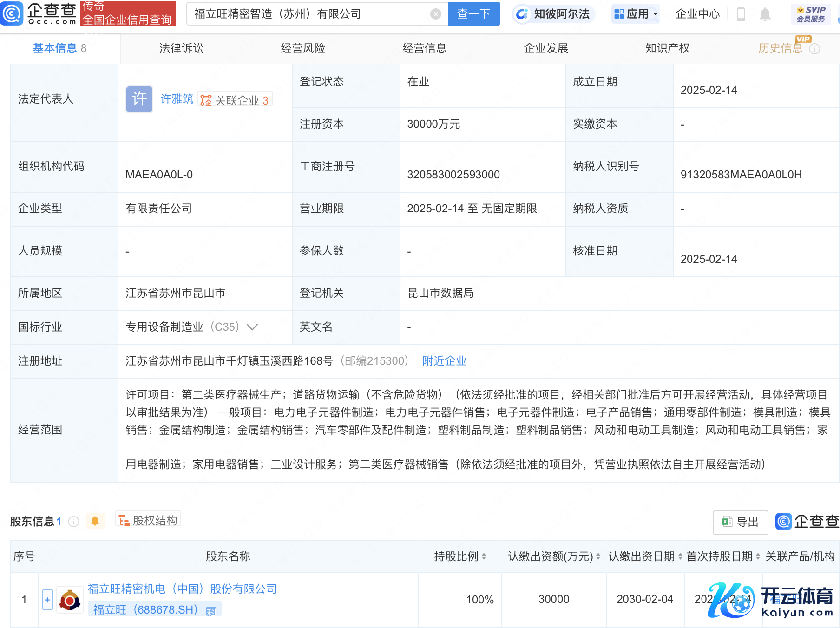Click the Qcc.com logo icon
Screen dimensions: 840x628
tap(12, 13)
